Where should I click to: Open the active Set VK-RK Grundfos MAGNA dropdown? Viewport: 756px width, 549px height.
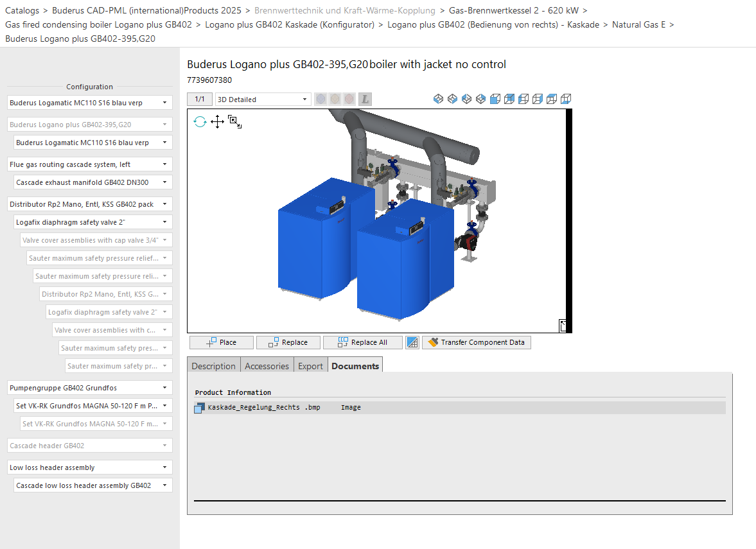pos(93,406)
